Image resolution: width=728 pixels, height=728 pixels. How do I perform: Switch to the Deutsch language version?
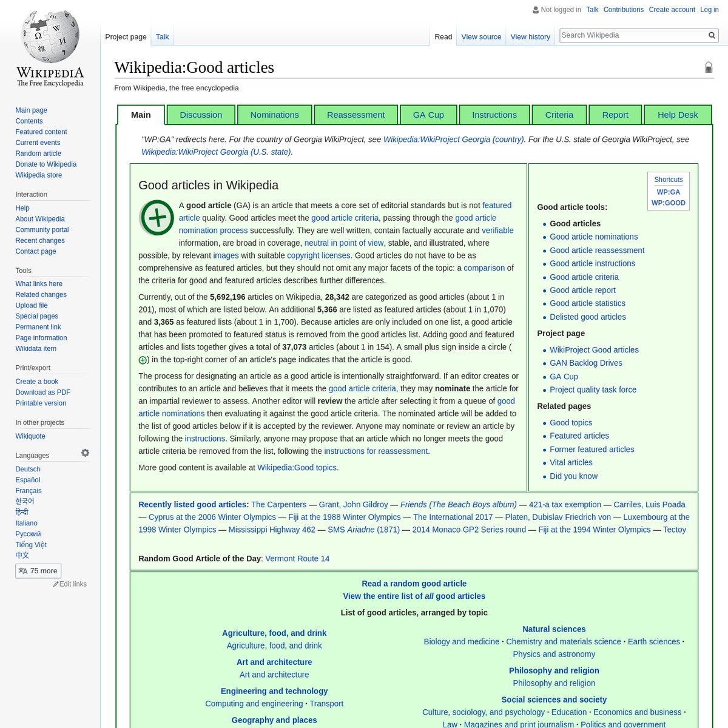(28, 470)
